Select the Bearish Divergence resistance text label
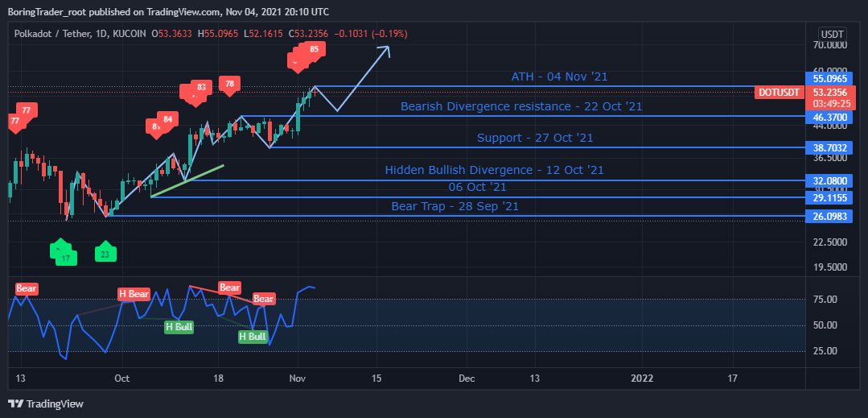Screen dimensions: 868x418 tap(521, 106)
